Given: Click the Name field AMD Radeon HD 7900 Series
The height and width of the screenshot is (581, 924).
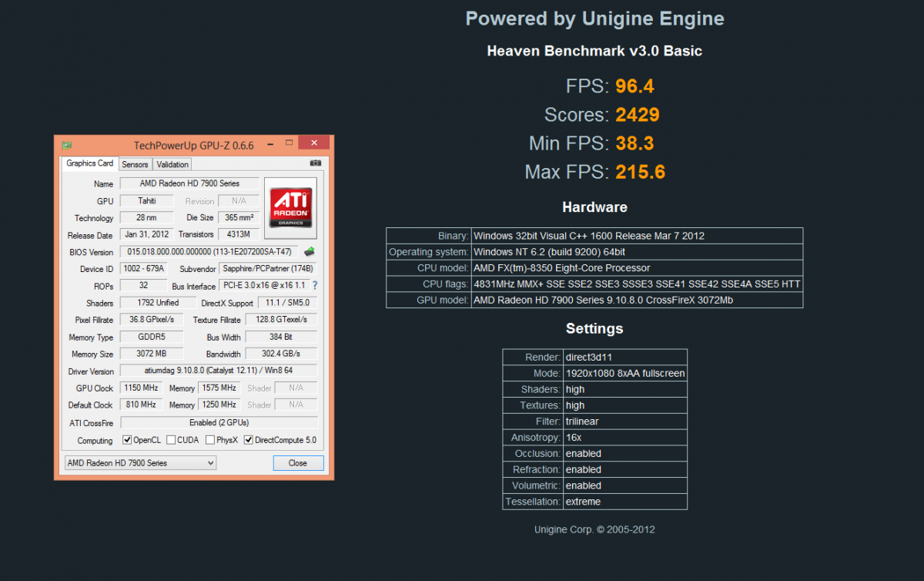Looking at the screenshot, I should click(x=189, y=183).
